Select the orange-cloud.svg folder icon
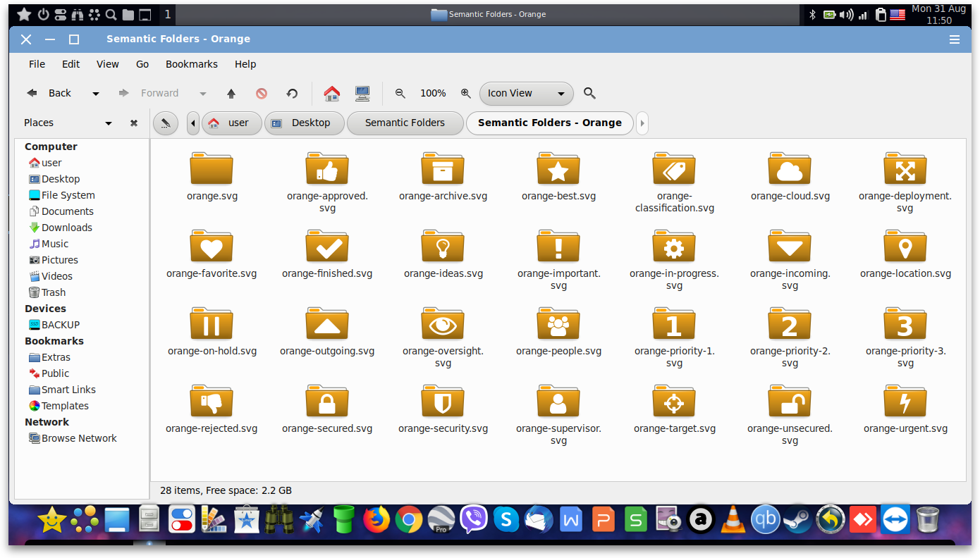The height and width of the screenshot is (558, 980). [790, 168]
